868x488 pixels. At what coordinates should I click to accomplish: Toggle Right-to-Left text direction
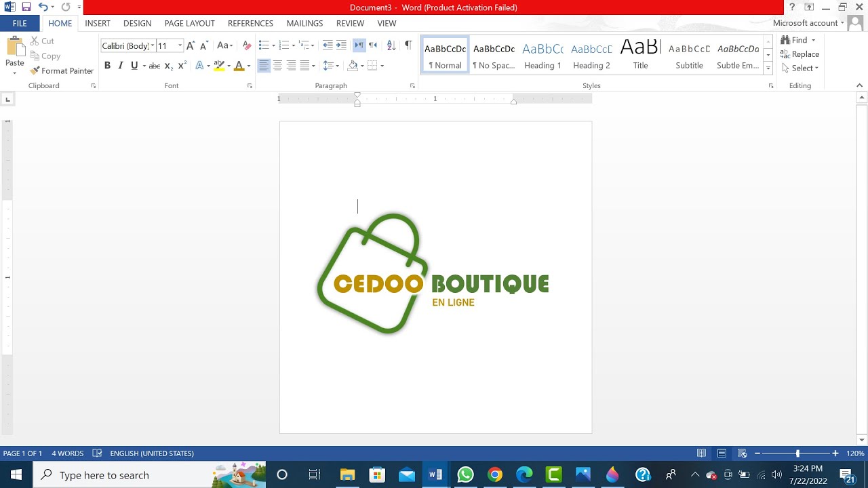372,45
